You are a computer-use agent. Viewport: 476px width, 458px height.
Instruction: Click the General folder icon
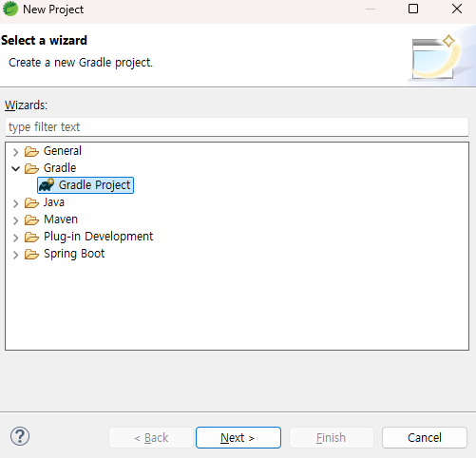(x=31, y=151)
